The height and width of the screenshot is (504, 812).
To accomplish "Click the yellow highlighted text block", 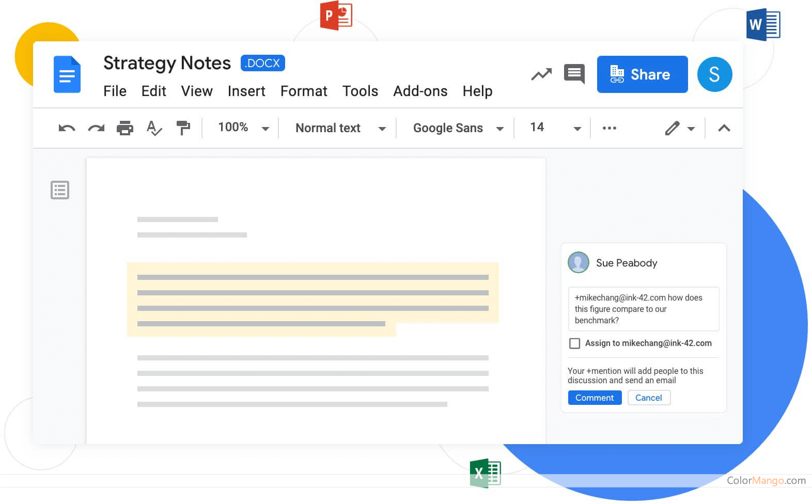I will (313, 300).
